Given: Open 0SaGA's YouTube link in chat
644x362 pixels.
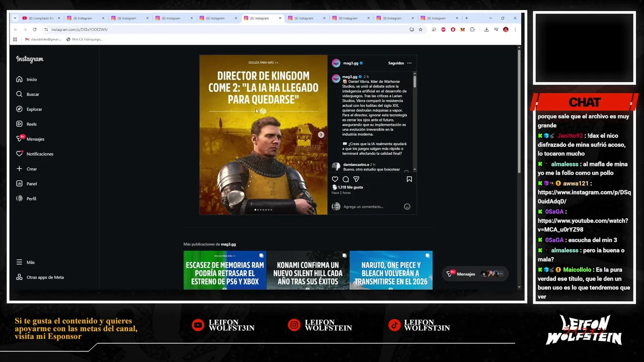Looking at the screenshot, I should click(x=583, y=225).
